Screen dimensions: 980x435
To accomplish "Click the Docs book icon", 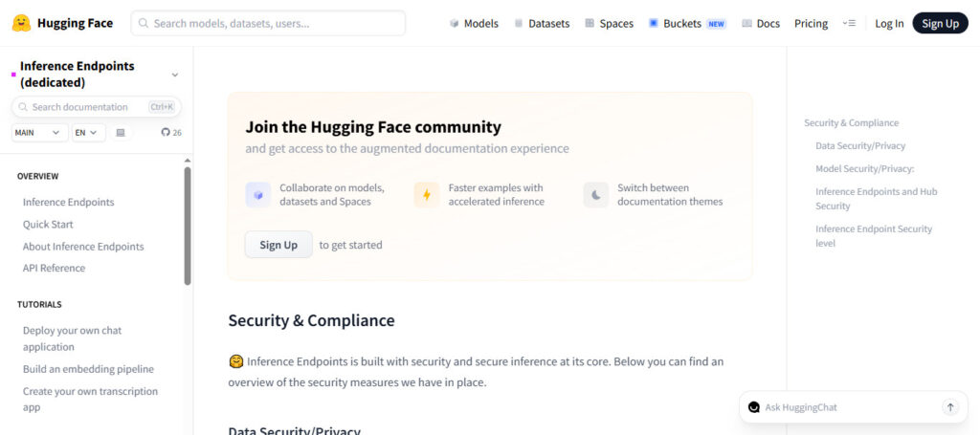I will click(746, 23).
